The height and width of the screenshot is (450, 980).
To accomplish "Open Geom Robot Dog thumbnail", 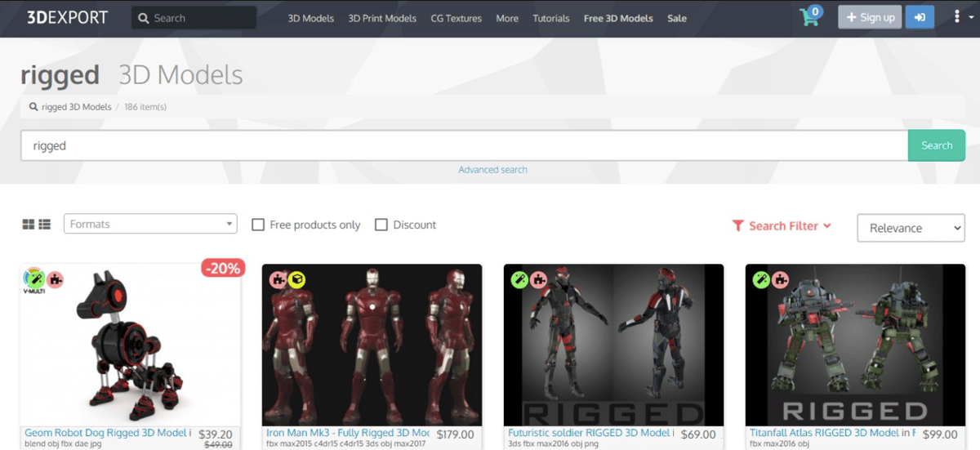I will [131, 344].
